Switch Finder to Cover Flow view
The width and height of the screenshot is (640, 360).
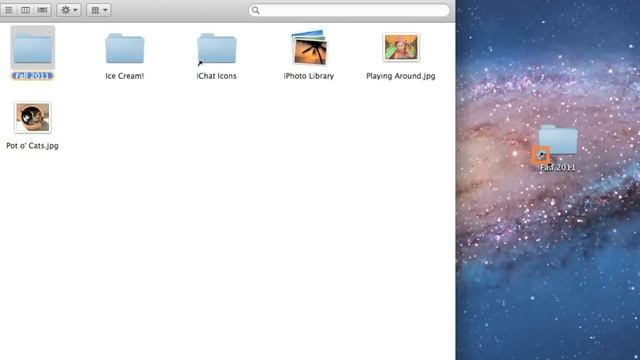(x=42, y=10)
